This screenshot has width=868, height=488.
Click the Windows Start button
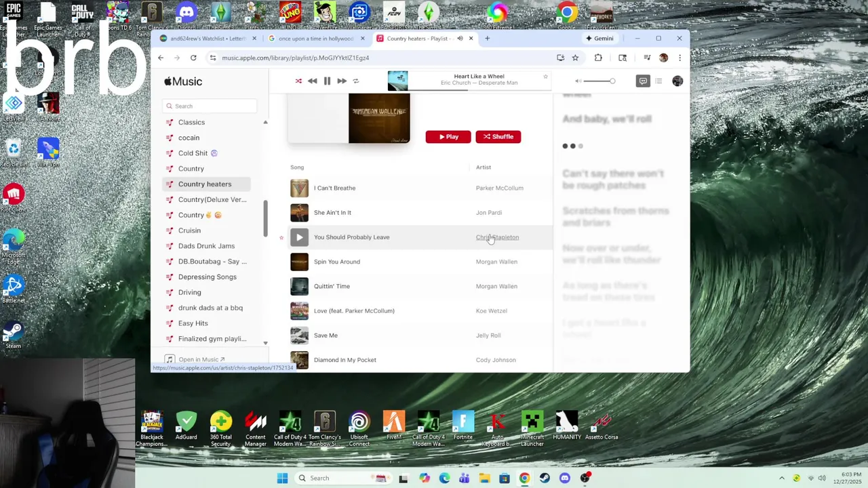[x=282, y=478]
